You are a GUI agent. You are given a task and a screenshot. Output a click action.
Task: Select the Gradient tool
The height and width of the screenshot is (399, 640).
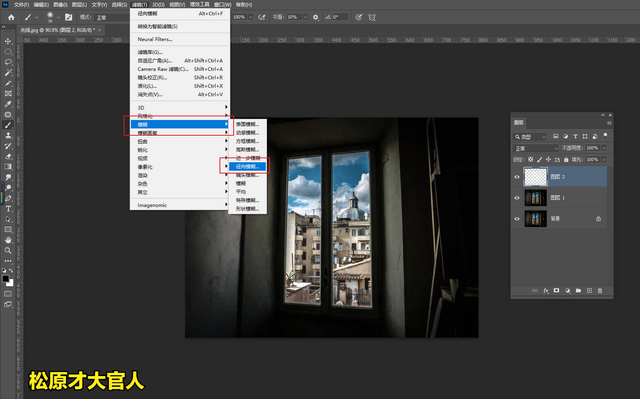(8, 167)
